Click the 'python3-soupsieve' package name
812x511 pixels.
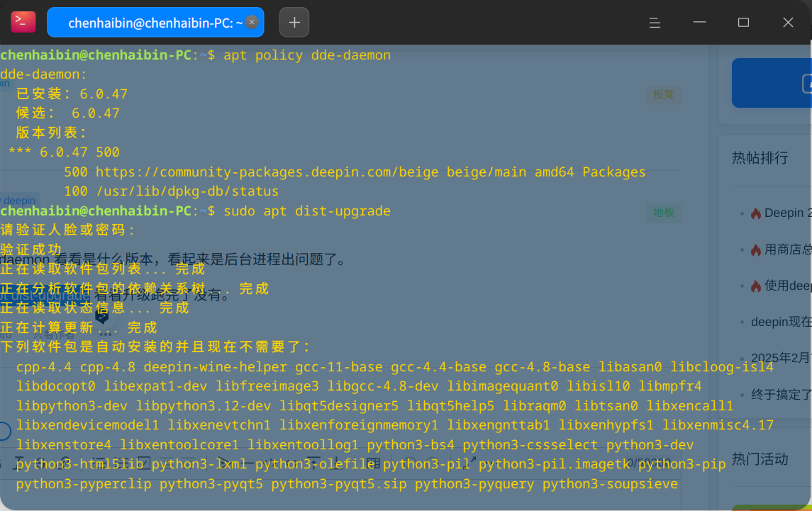tap(610, 484)
